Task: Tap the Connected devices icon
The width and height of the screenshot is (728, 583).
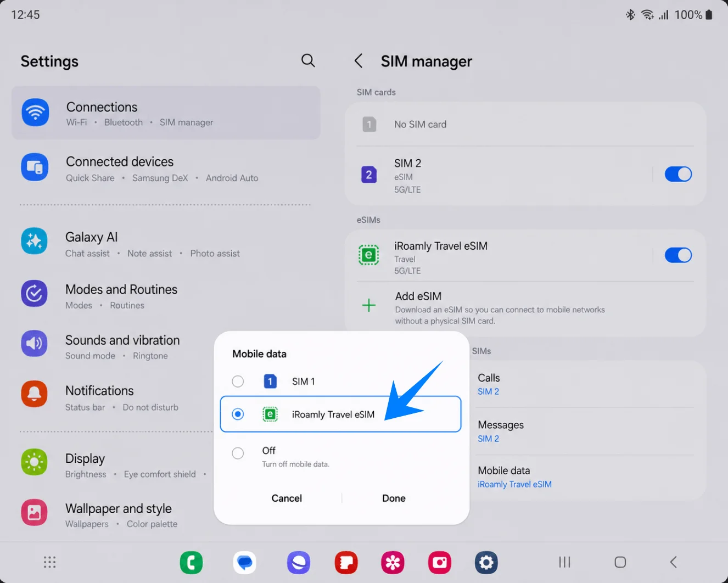Action: pos(35,167)
